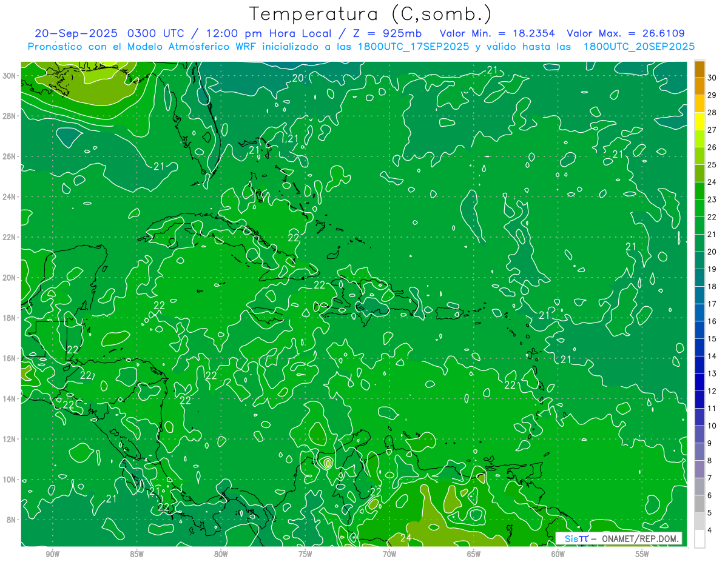
Task: Click legend value 25 on color bar
Action: pyautogui.click(x=712, y=164)
